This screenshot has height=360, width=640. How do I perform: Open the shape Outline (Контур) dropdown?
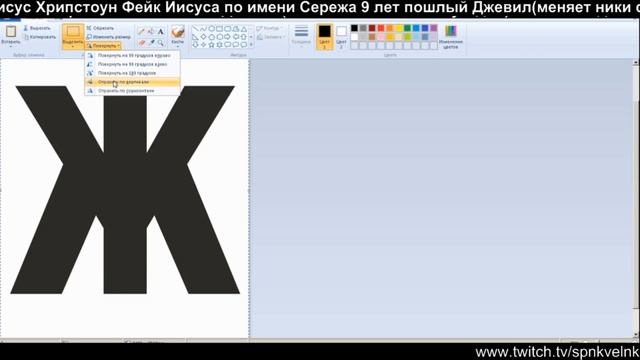click(x=269, y=28)
